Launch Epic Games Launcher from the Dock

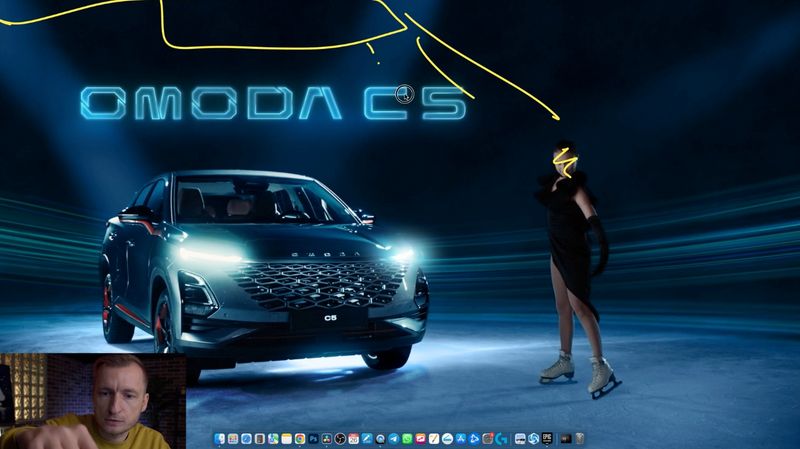pos(547,438)
